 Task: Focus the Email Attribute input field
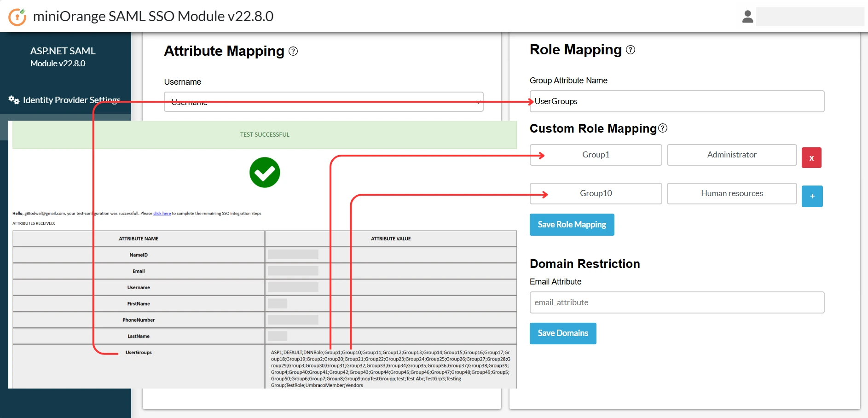point(677,302)
